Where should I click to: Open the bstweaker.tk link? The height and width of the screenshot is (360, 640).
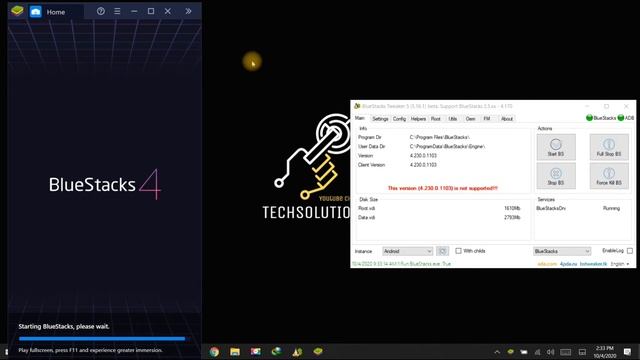tap(593, 264)
